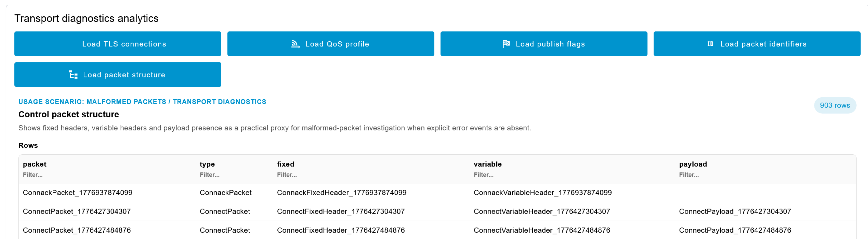Click the QoS profile feed icon
The image size is (868, 246).
(295, 44)
